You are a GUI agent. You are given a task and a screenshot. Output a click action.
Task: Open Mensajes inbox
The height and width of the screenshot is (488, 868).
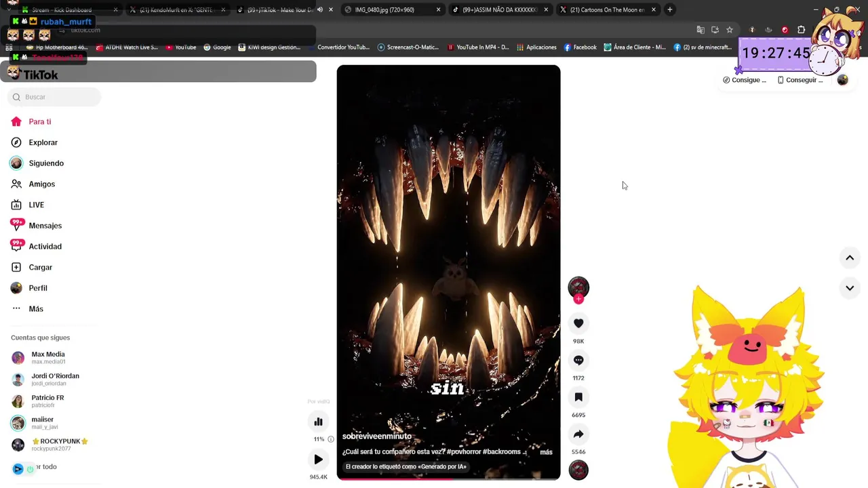click(x=36, y=226)
